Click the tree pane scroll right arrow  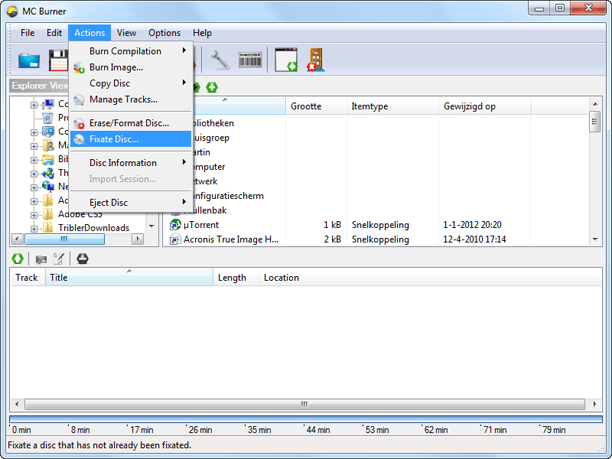(137, 238)
